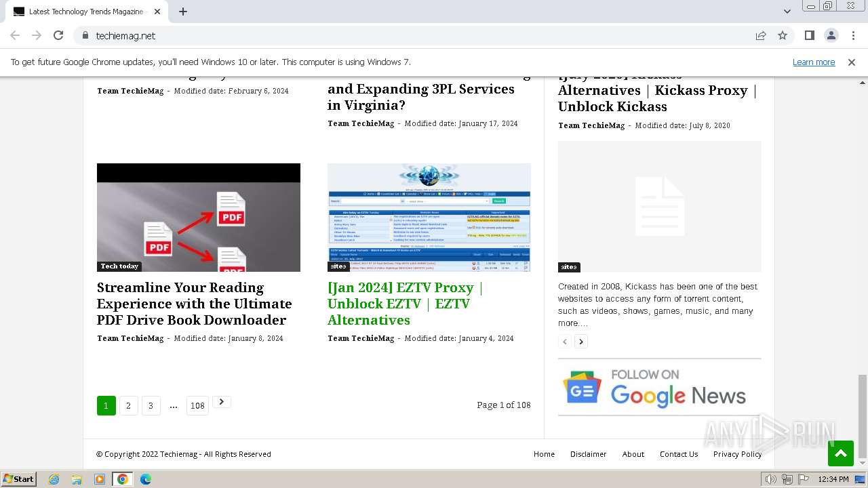Go to pagination page 1
The width and height of the screenshot is (868, 488).
pos(106,406)
